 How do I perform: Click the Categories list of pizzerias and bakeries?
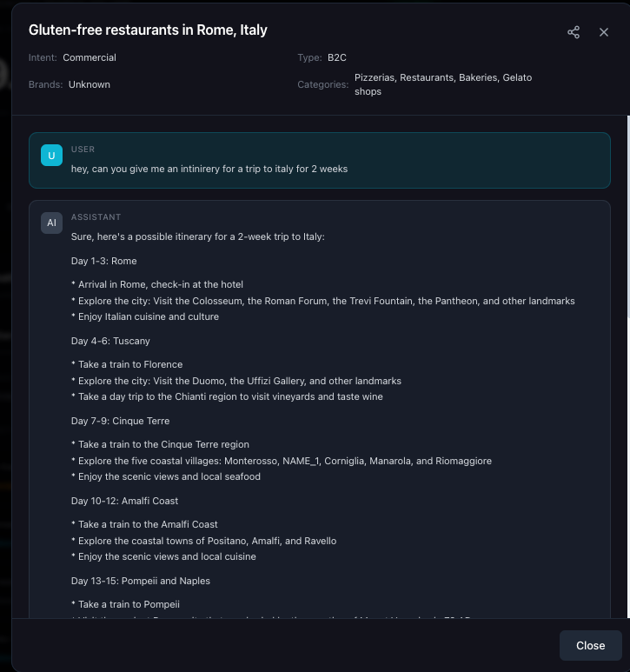pyautogui.click(x=443, y=84)
